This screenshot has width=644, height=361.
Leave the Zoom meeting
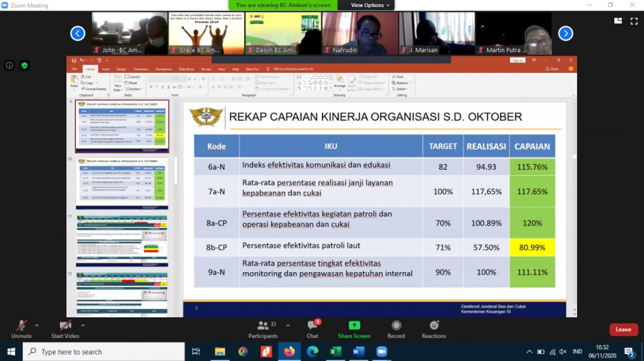pos(623,329)
